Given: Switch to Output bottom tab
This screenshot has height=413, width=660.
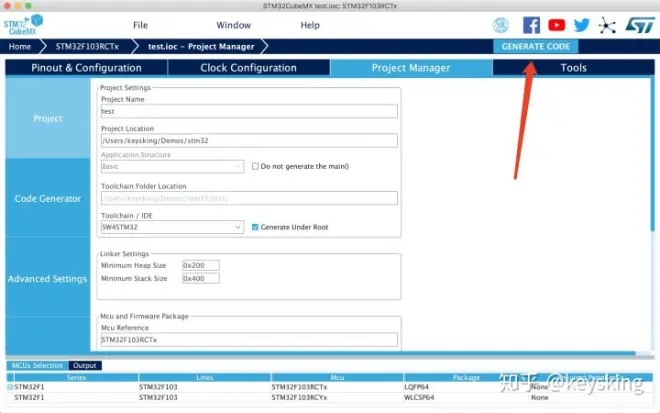Looking at the screenshot, I should click(x=85, y=365).
